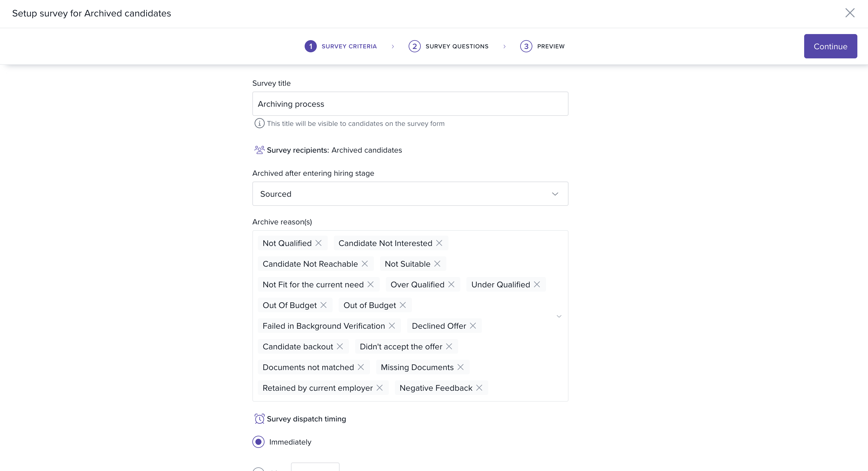Remove the Declined Offer tag

pyautogui.click(x=473, y=326)
